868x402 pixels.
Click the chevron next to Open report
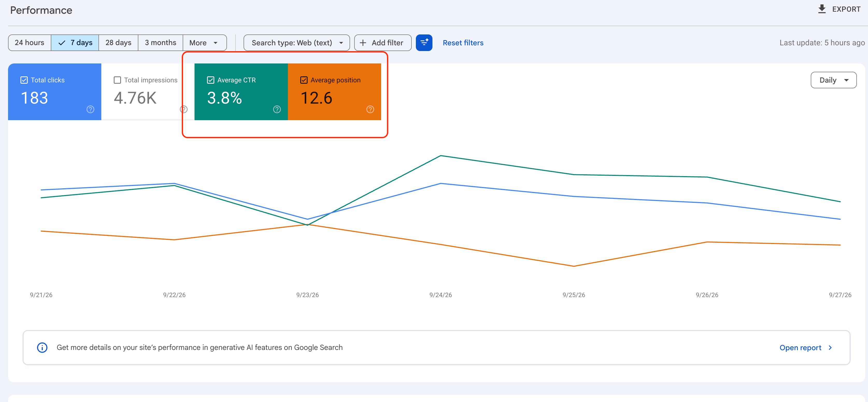click(x=830, y=347)
